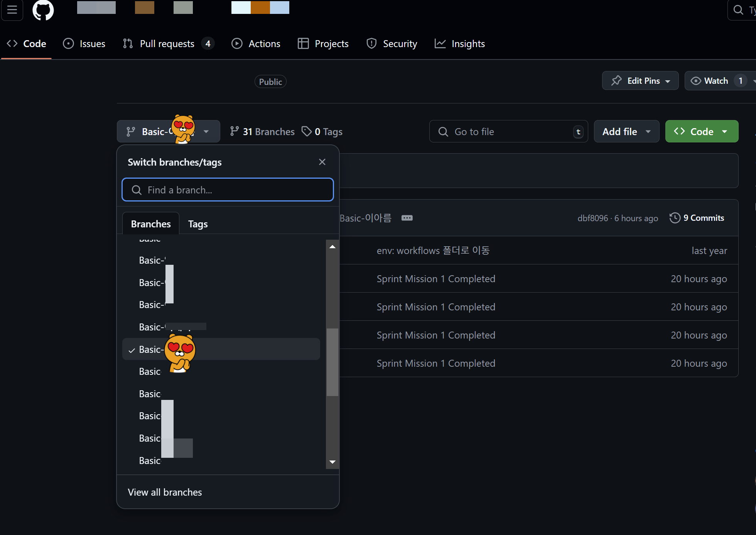Image resolution: width=756 pixels, height=535 pixels.
Task: Open the 9 Commits history
Action: 697,218
